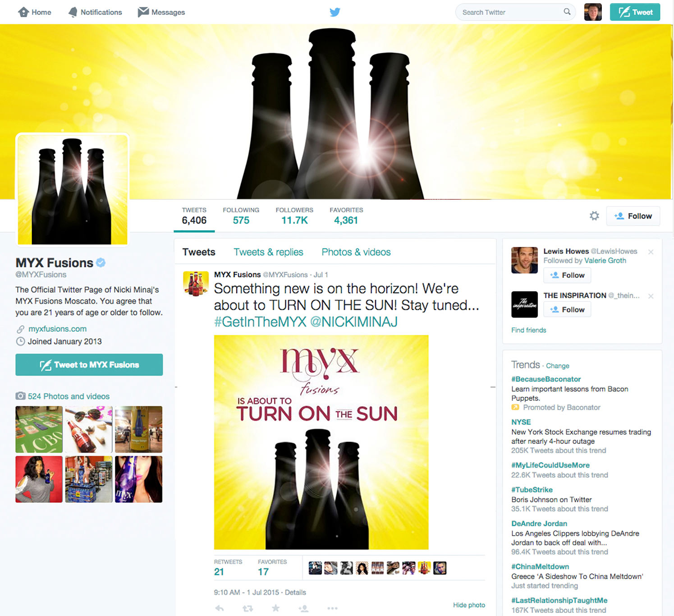Hide photo in the tweet
This screenshot has width=674, height=616.
click(x=469, y=605)
